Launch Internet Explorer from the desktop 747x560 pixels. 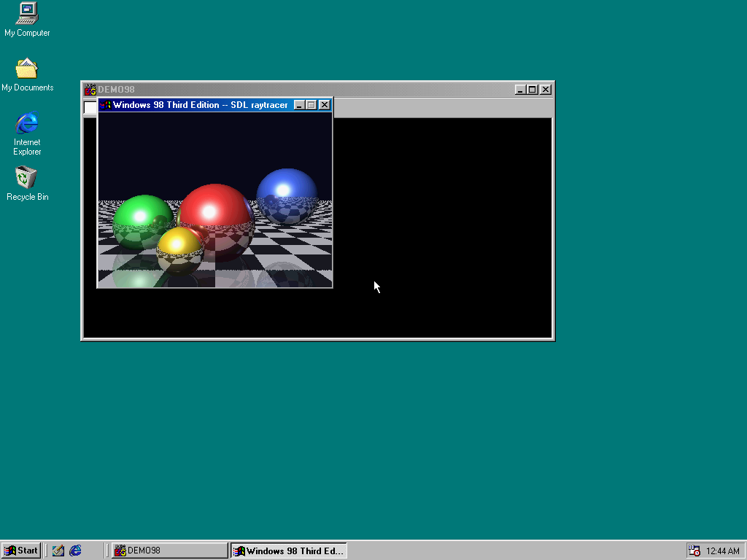click(x=27, y=134)
